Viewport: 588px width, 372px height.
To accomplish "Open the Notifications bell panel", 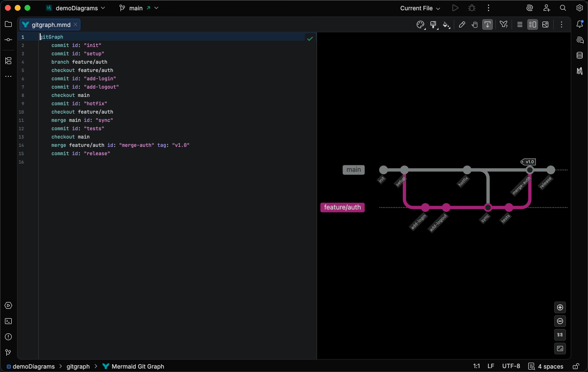I will (580, 24).
